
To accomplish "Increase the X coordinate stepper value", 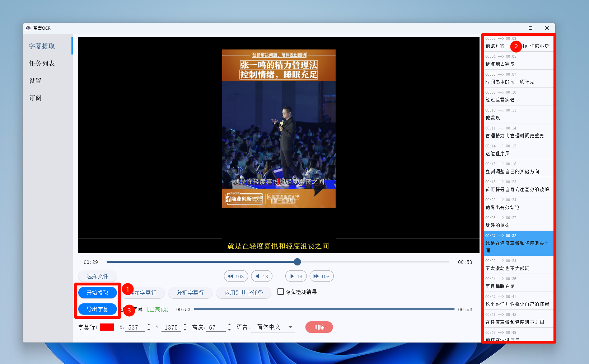I will pyautogui.click(x=149, y=325).
